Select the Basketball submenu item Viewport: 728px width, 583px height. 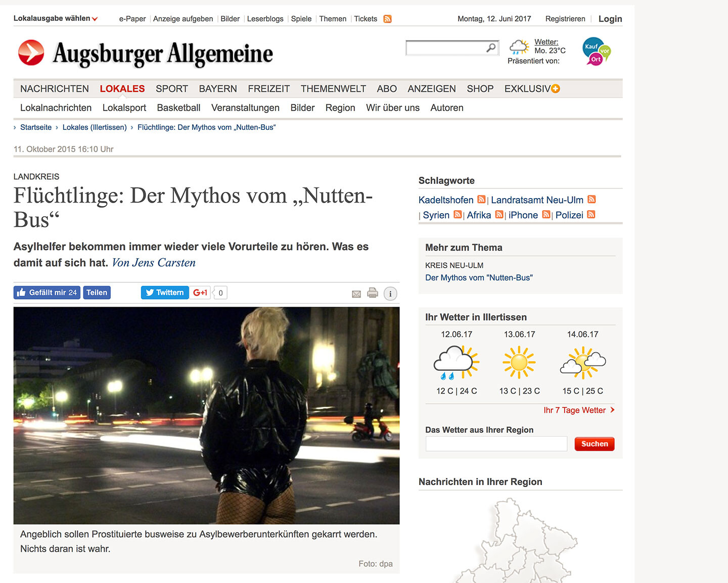click(x=178, y=108)
